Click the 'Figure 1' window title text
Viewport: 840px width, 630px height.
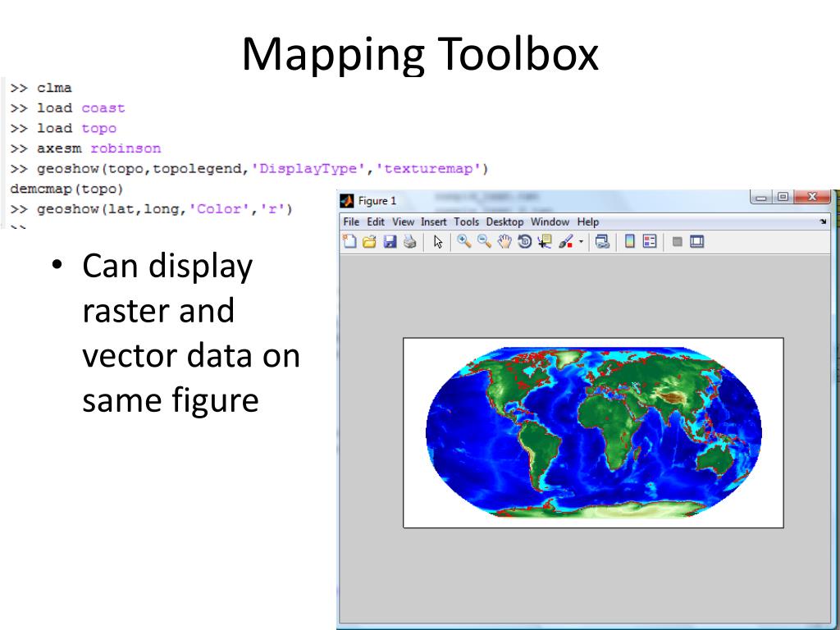(377, 201)
